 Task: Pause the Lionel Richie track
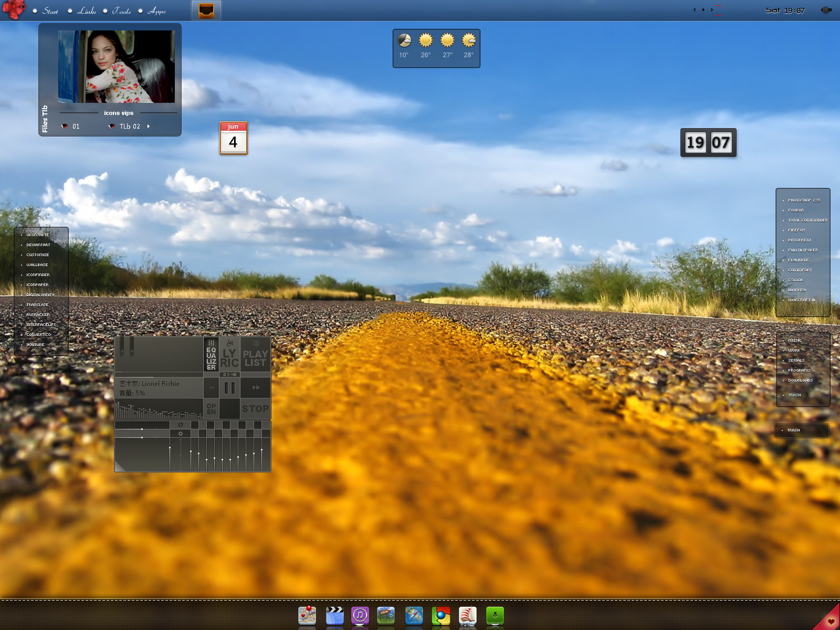[x=229, y=388]
